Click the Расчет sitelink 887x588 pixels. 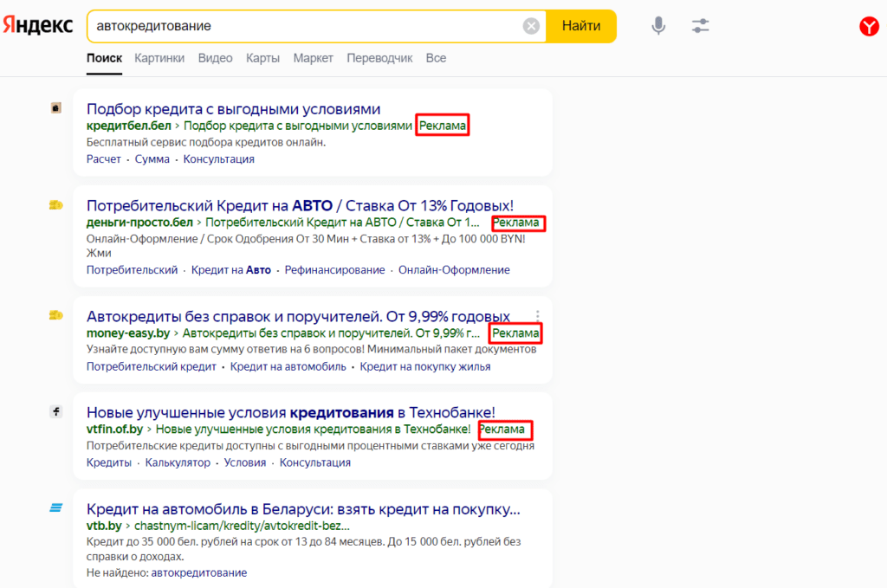104,158
